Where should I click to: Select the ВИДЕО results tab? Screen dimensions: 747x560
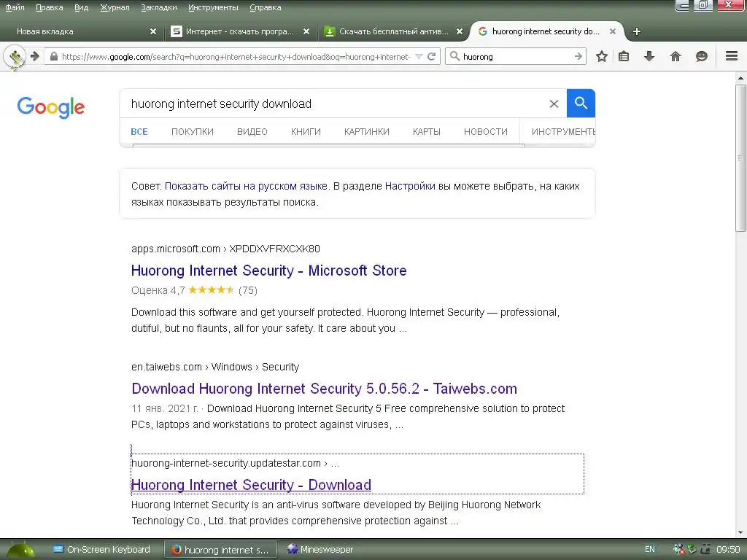[252, 132]
